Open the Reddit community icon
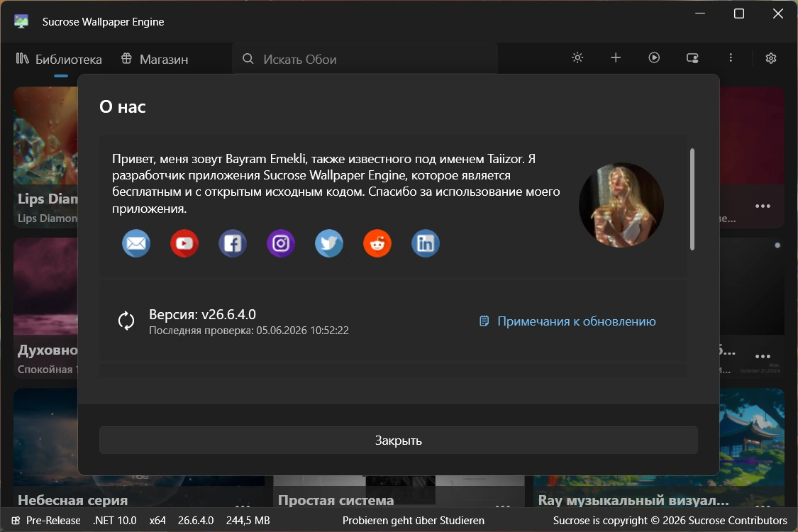Screen dimensions: 798x532 pos(377,243)
